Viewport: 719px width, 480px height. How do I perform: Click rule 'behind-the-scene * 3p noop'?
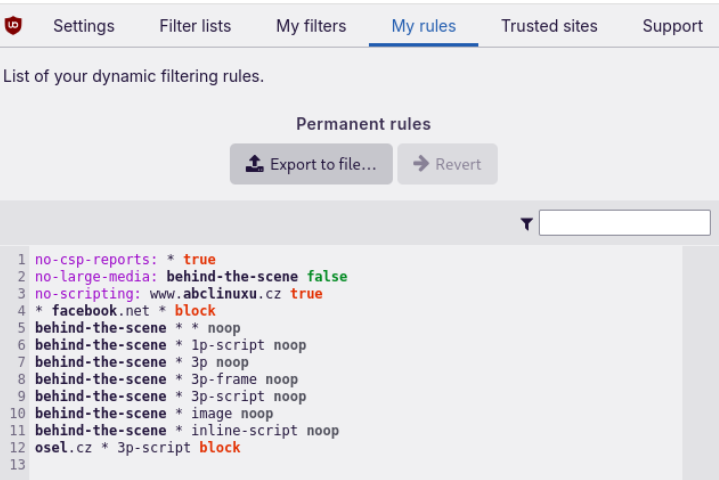pyautogui.click(x=142, y=362)
